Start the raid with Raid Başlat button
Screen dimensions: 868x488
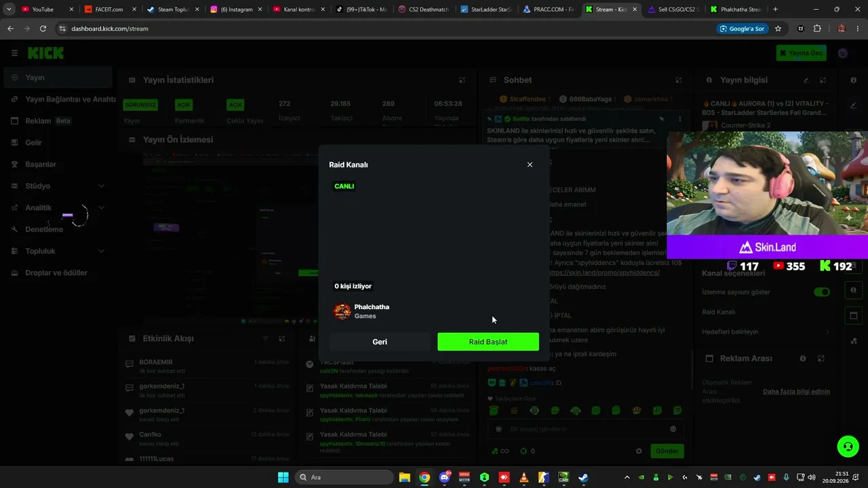488,342
